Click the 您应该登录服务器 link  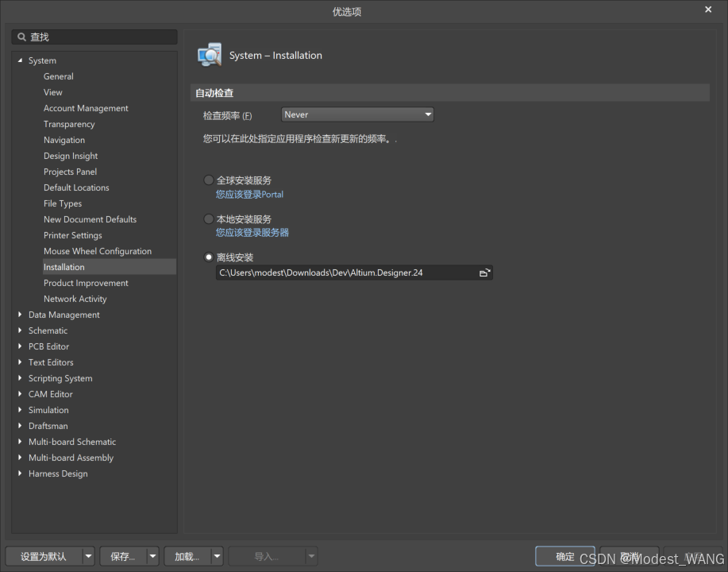(252, 232)
